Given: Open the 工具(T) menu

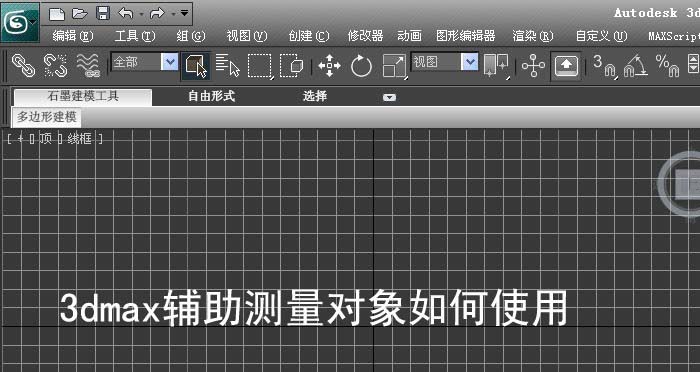Looking at the screenshot, I should tap(135, 36).
